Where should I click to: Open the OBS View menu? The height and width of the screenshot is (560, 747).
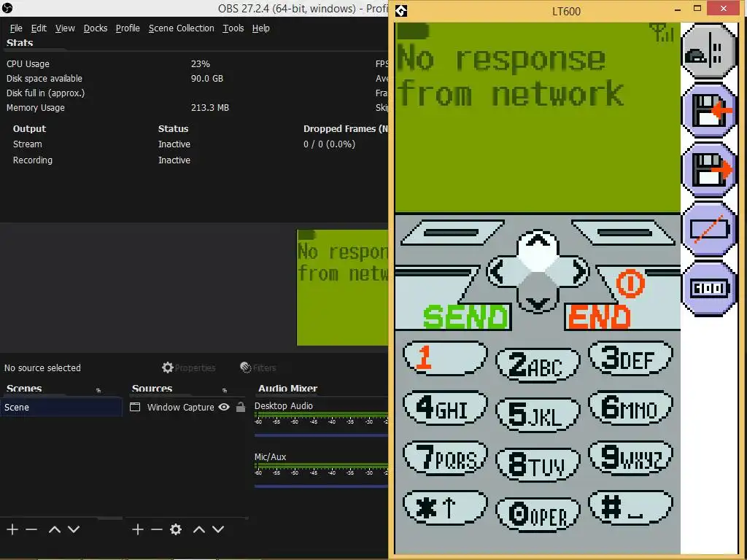65,28
